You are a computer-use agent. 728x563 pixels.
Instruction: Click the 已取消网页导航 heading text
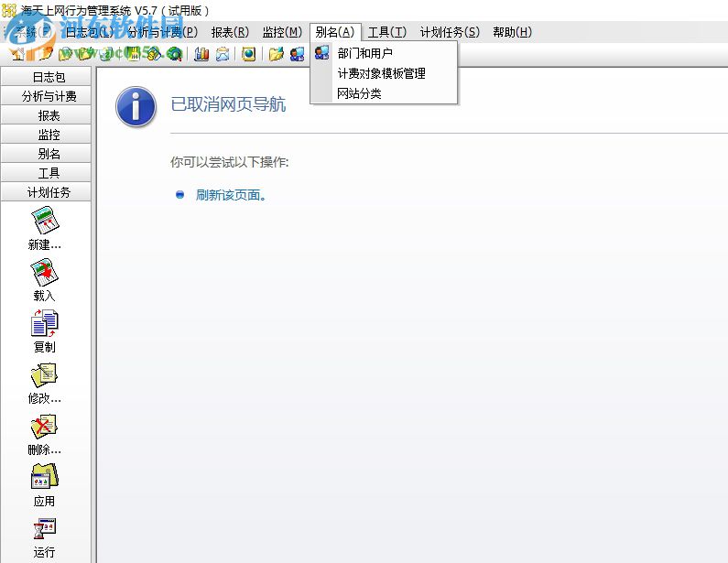point(228,104)
